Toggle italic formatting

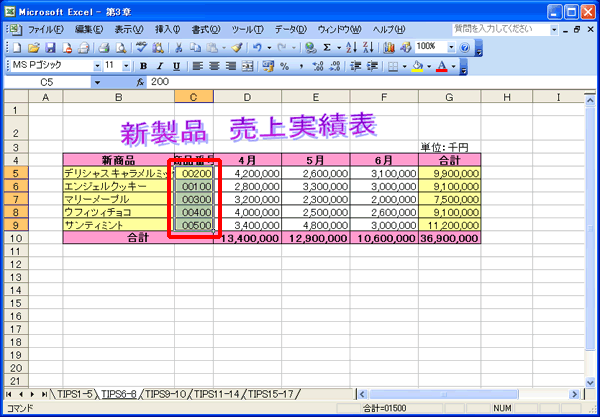click(160, 66)
